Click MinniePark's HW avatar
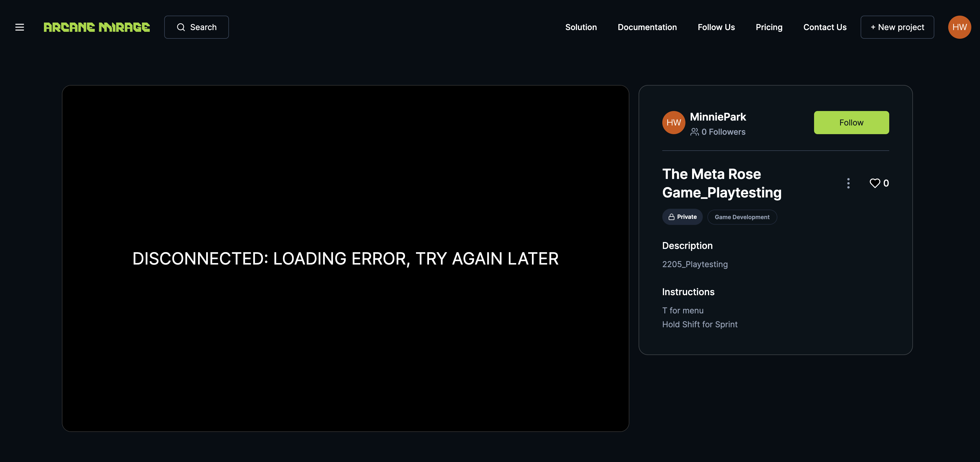980x462 pixels. point(673,123)
